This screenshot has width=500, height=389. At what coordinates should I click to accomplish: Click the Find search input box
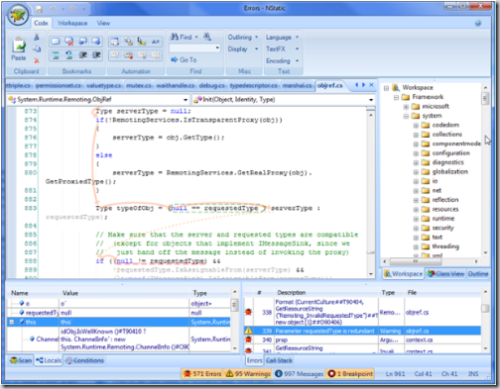click(195, 48)
